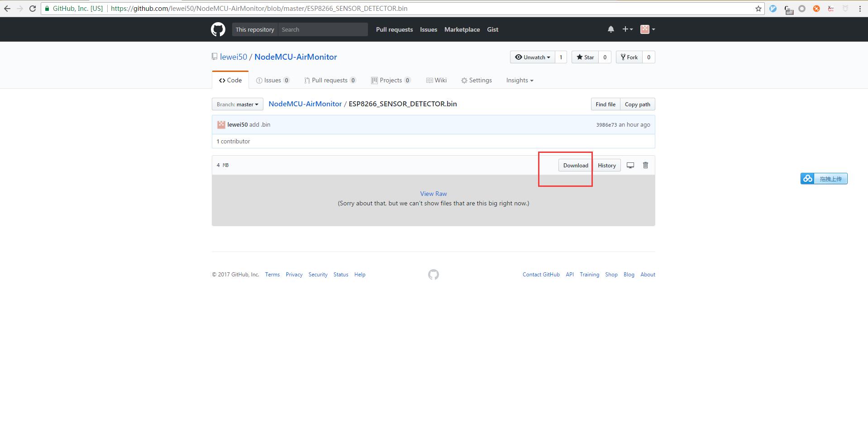Screen dimensions: 868x432
Task: Star the repository
Action: pos(585,57)
